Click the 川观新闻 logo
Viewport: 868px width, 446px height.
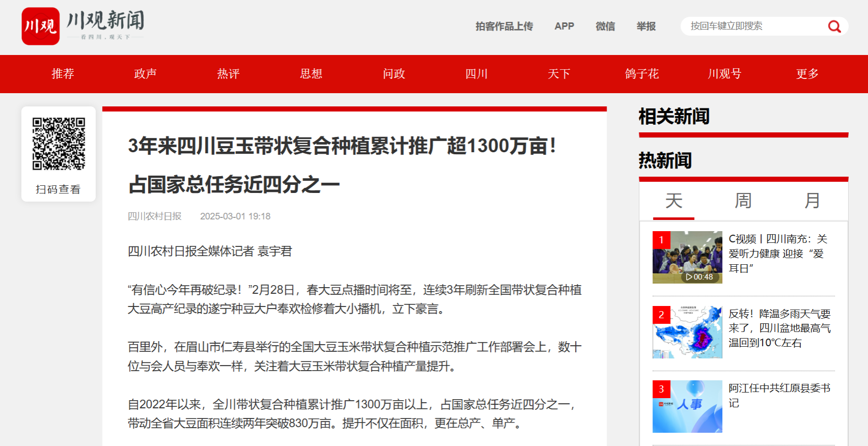point(83,26)
